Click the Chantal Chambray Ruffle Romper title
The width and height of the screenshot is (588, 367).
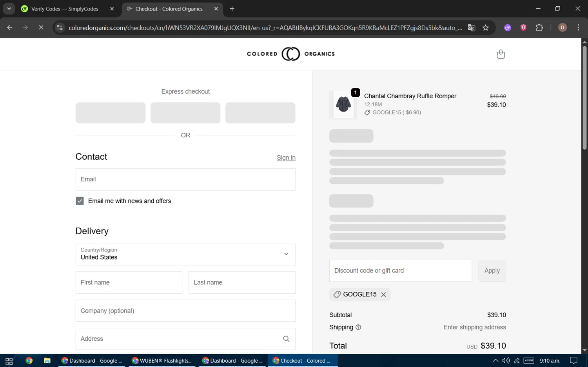(410, 96)
